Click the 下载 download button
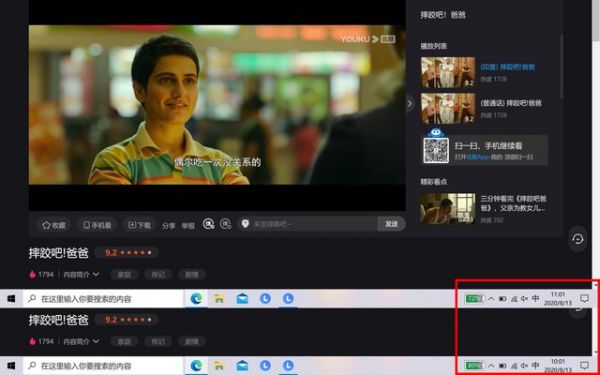Image resolution: width=600 pixels, height=375 pixels. click(139, 225)
